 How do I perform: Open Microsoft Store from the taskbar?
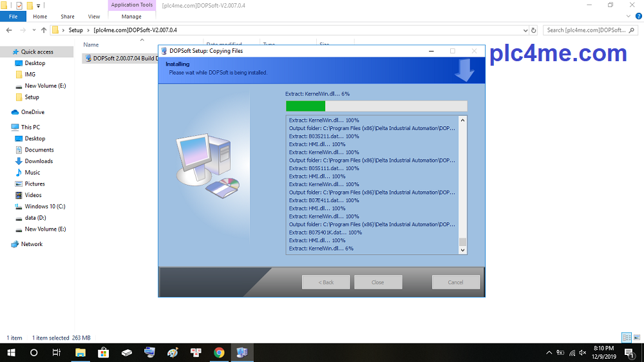tap(103, 352)
